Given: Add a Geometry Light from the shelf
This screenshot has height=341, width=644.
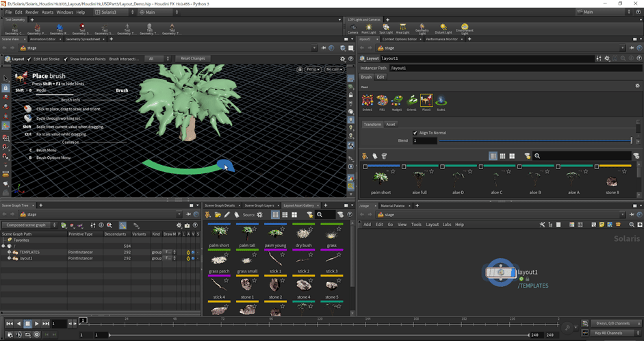Looking at the screenshot, I should (x=422, y=29).
